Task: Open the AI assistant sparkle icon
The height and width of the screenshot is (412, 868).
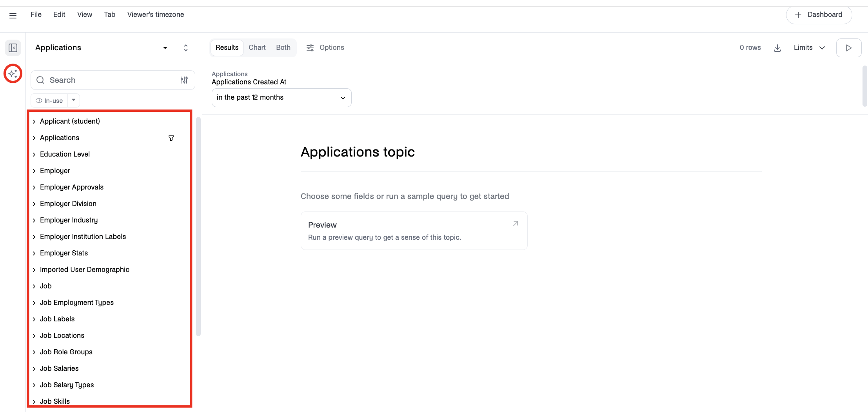Action: [x=13, y=73]
